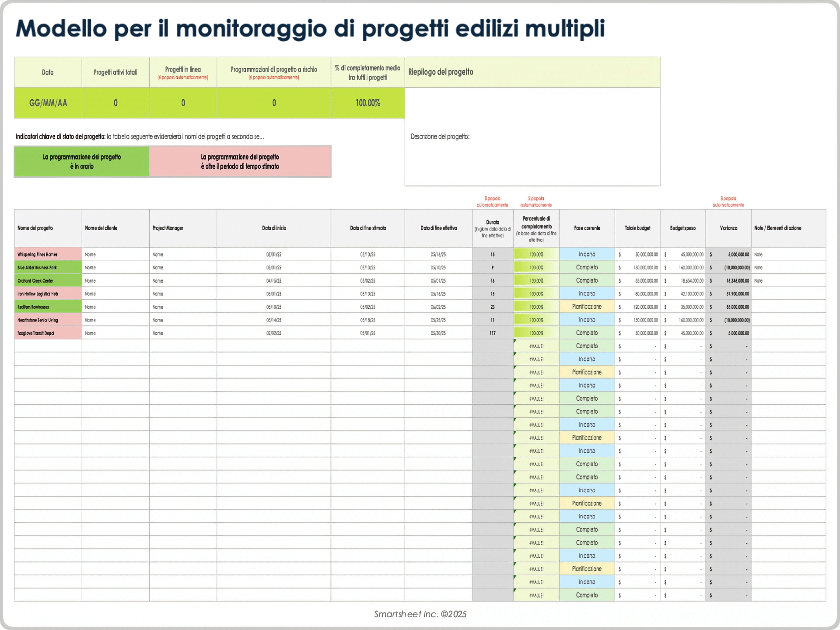This screenshot has width=840, height=630.
Task: Click variance 37,900,000.00 for Iron Hollow
Action: tap(728, 294)
